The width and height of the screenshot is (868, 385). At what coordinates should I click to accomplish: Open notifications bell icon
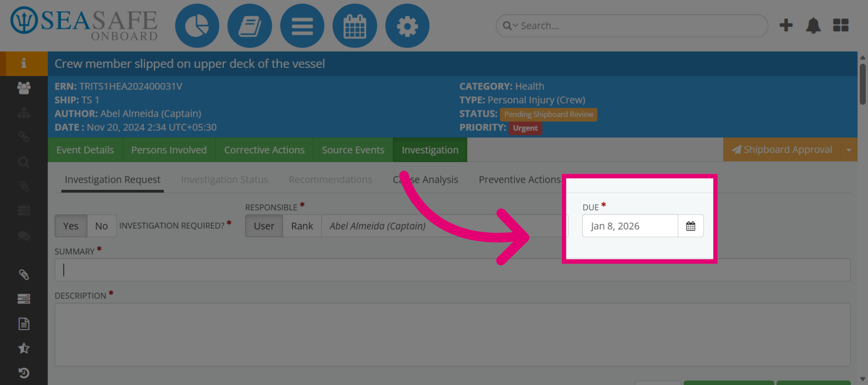813,25
